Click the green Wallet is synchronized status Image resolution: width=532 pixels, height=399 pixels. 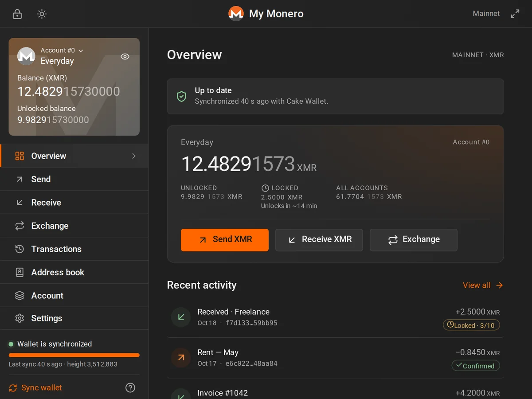click(x=50, y=344)
